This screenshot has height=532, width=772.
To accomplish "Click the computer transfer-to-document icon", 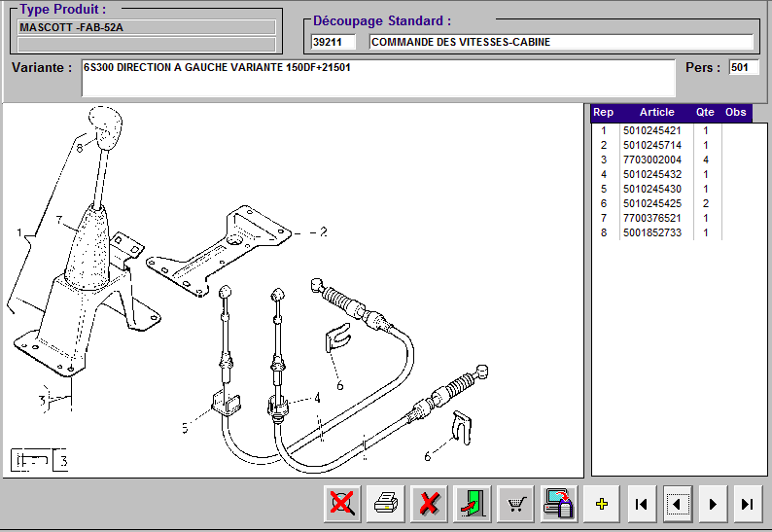I will (560, 504).
